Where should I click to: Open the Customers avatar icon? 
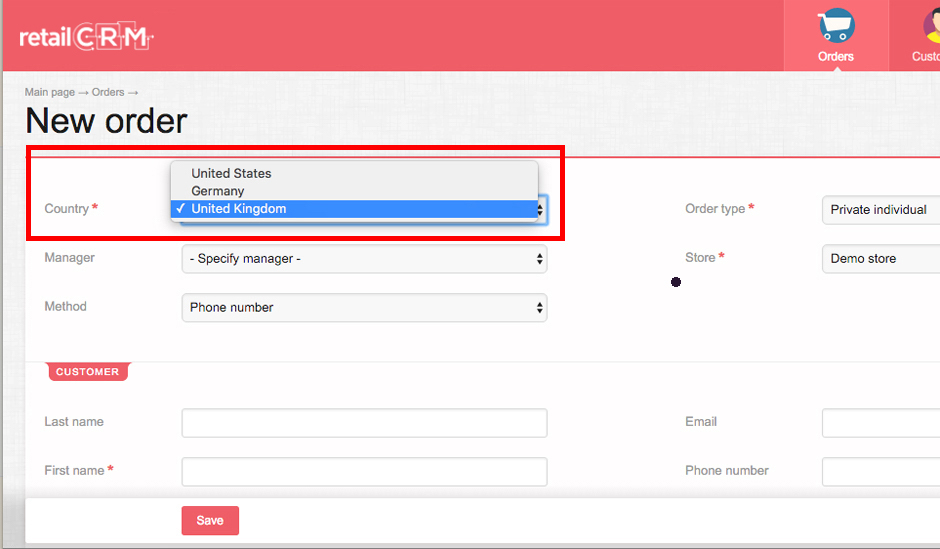coord(931,26)
